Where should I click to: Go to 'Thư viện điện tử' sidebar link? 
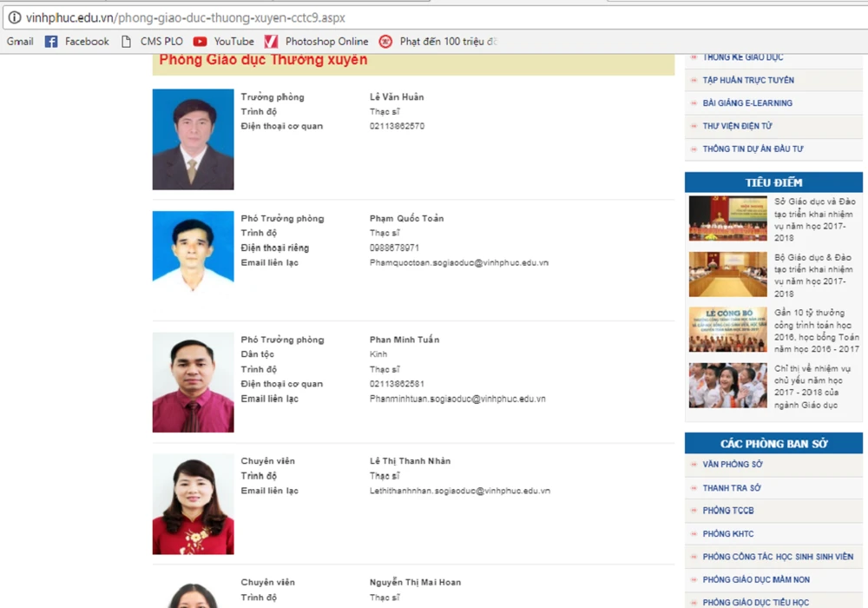737,126
